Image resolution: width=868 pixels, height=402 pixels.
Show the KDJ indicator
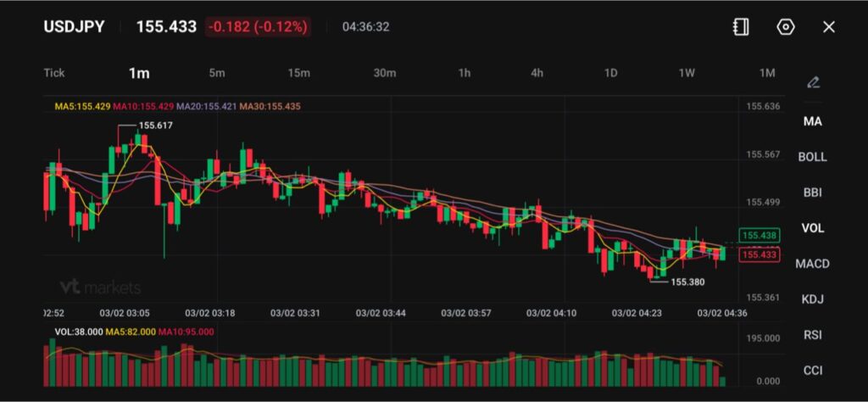coord(812,299)
